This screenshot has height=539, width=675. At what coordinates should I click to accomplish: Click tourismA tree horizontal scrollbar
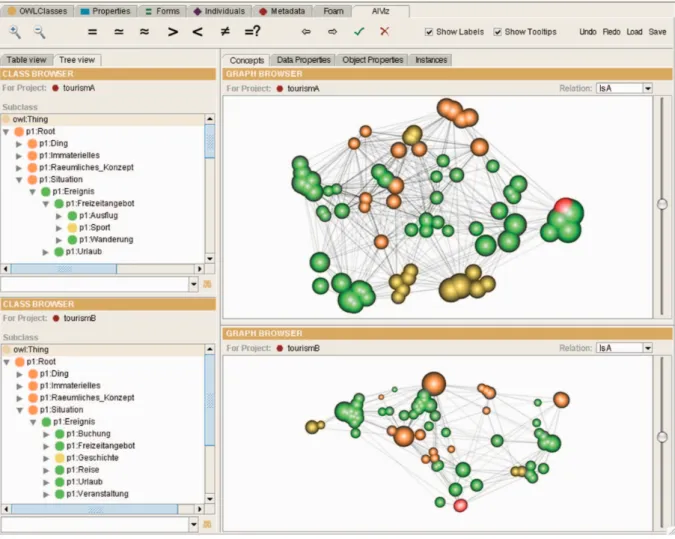[63, 269]
